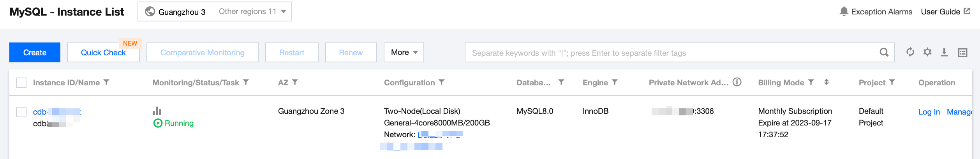Click the download instance list icon
The height and width of the screenshot is (159, 980).
[x=944, y=52]
